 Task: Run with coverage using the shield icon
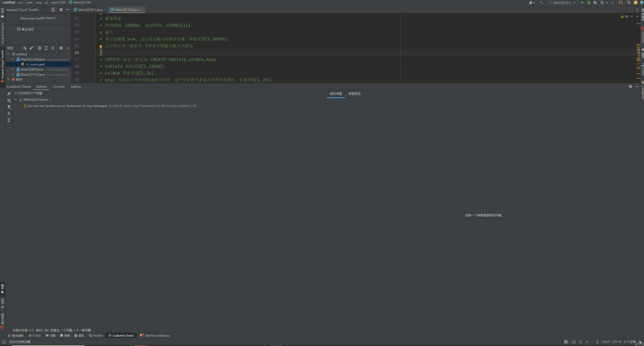click(595, 3)
